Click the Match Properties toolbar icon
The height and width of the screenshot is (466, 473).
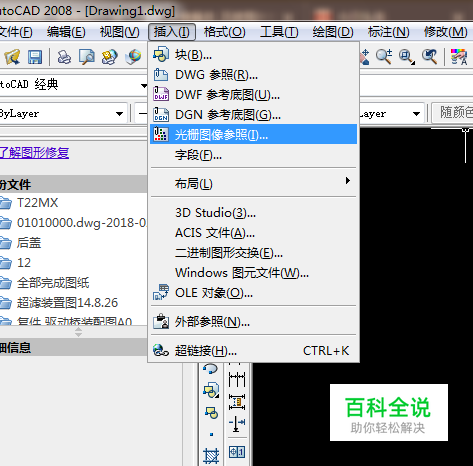[x=459, y=57]
